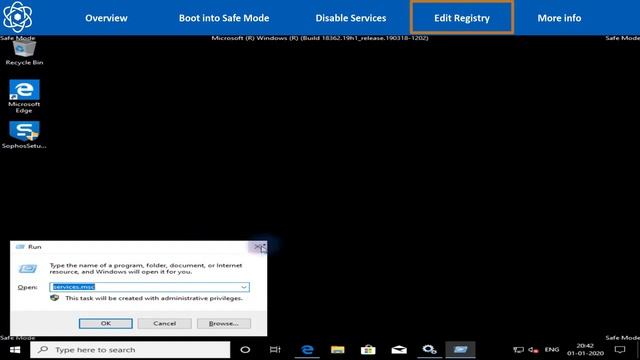The image size is (640, 360).
Task: Open the Overview tab
Action: (x=106, y=18)
